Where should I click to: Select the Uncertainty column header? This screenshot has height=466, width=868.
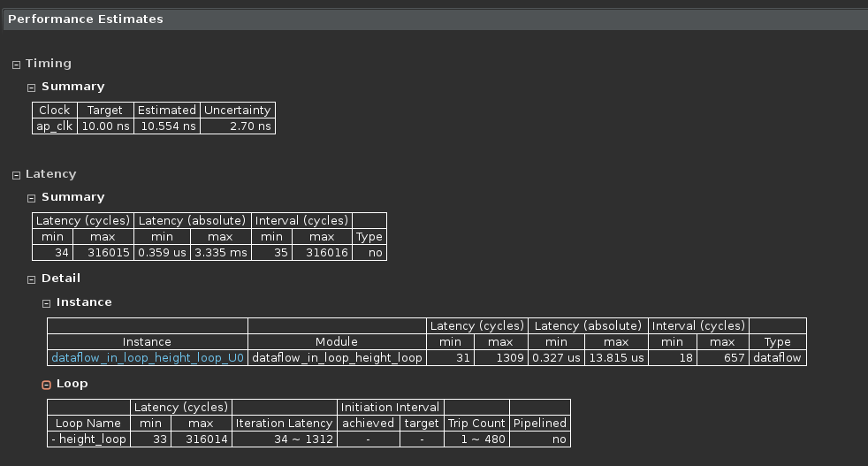pos(238,111)
